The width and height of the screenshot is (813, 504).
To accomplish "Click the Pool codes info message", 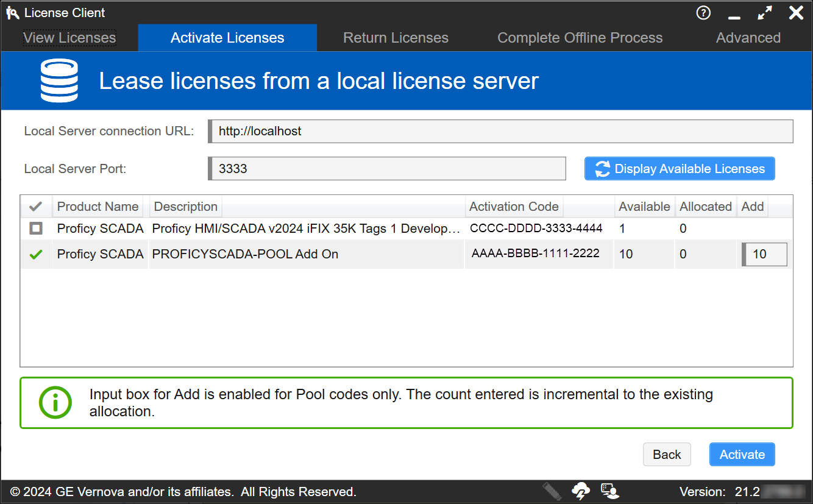I will tap(401, 403).
